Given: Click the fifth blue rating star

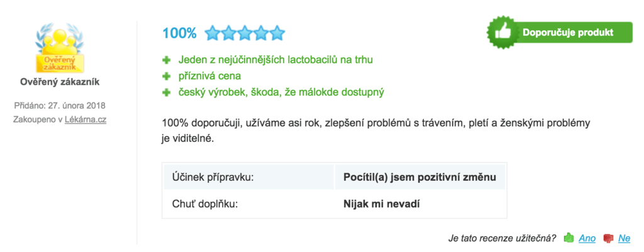Looking at the screenshot, I should point(277,33).
